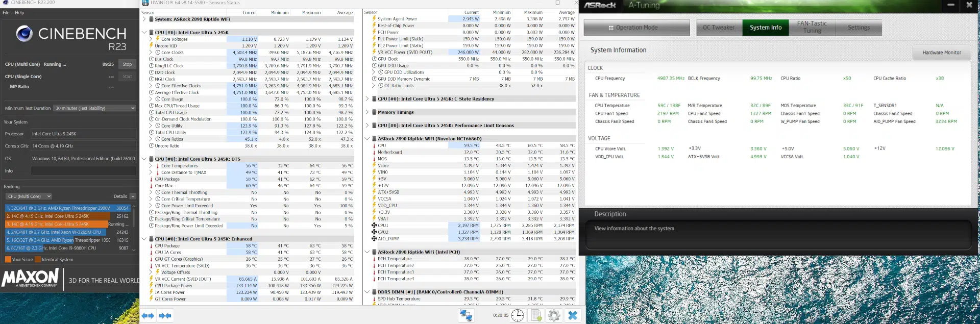980x324 pixels.
Task: Collapse the CPU [#0] Intel Core Ultra 5 245K group
Action: coord(144,32)
